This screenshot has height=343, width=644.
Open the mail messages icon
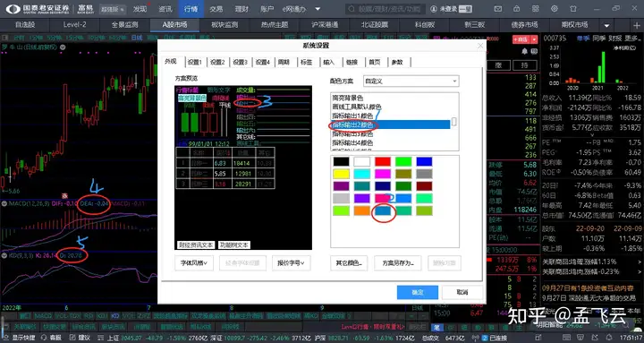point(498,9)
